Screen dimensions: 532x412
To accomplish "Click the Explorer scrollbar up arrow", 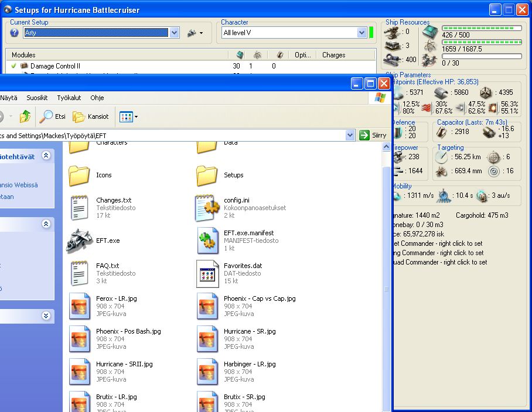I will click(386, 147).
